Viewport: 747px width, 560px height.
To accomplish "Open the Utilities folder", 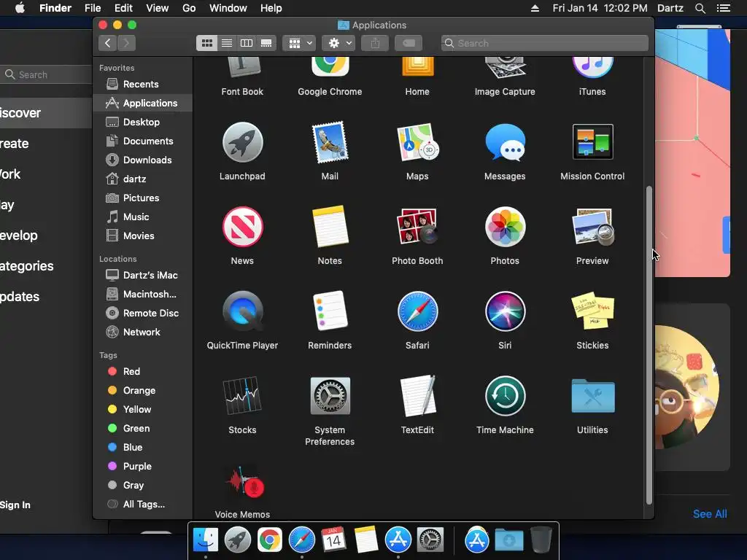I will click(x=592, y=396).
